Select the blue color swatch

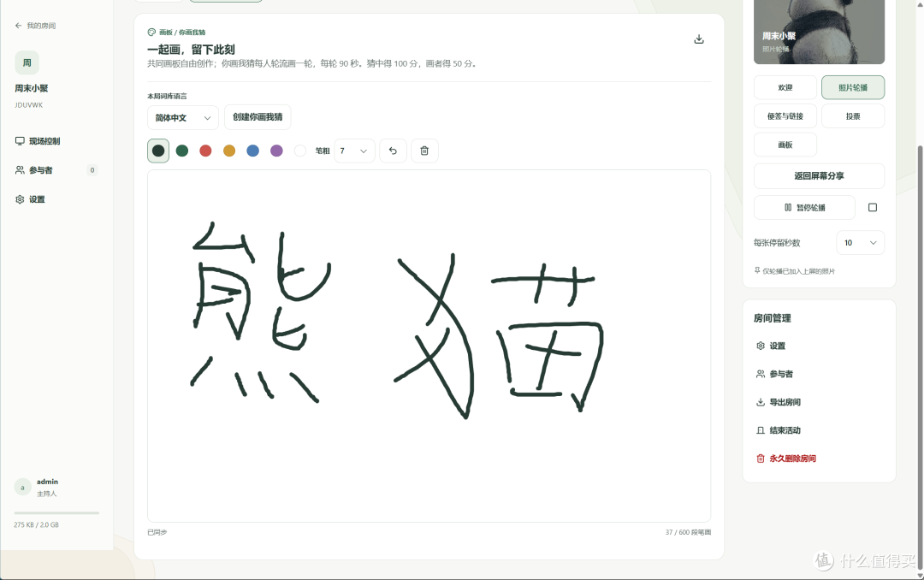(252, 151)
